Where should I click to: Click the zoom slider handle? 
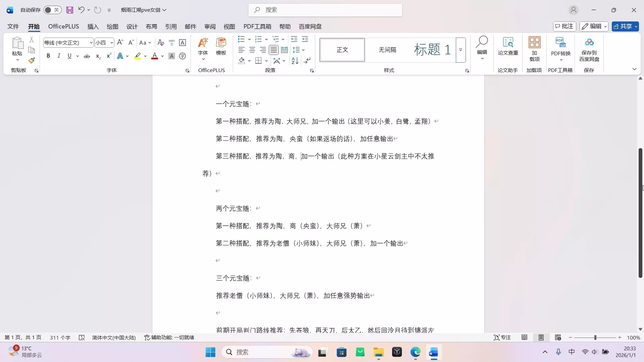pos(595,338)
